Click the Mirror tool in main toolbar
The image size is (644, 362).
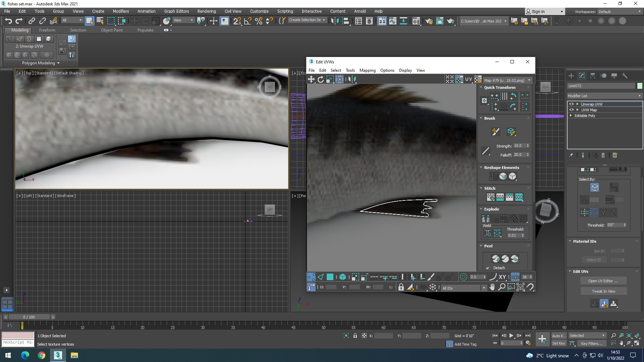(x=334, y=21)
